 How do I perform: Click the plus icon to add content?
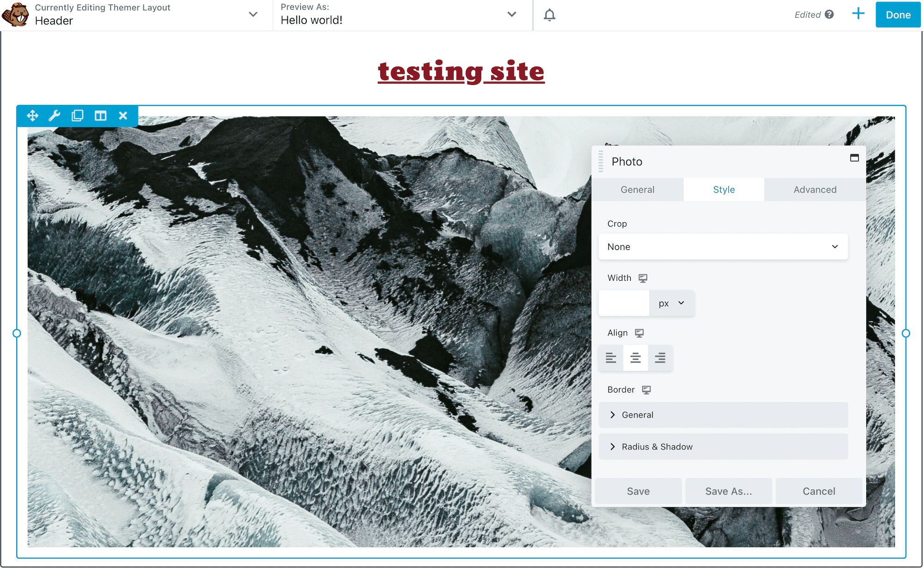pos(858,14)
